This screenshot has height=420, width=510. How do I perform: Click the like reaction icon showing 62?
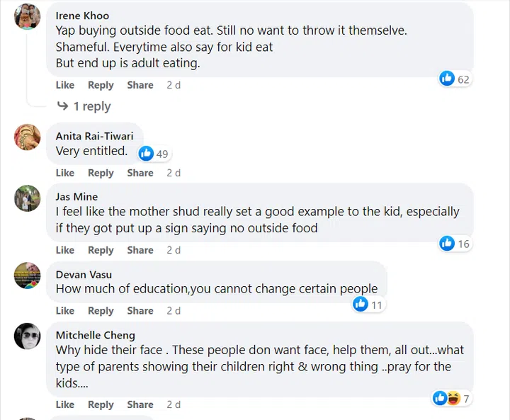tap(447, 79)
